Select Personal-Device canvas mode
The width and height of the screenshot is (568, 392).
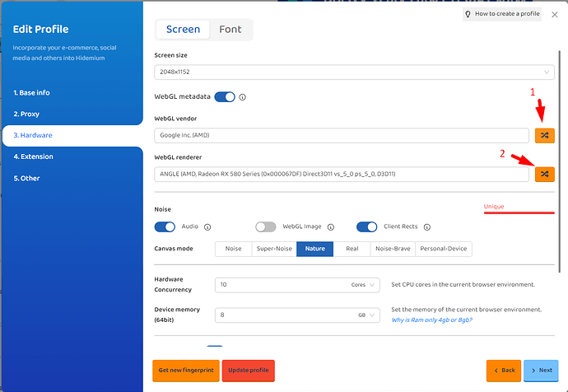pos(444,249)
